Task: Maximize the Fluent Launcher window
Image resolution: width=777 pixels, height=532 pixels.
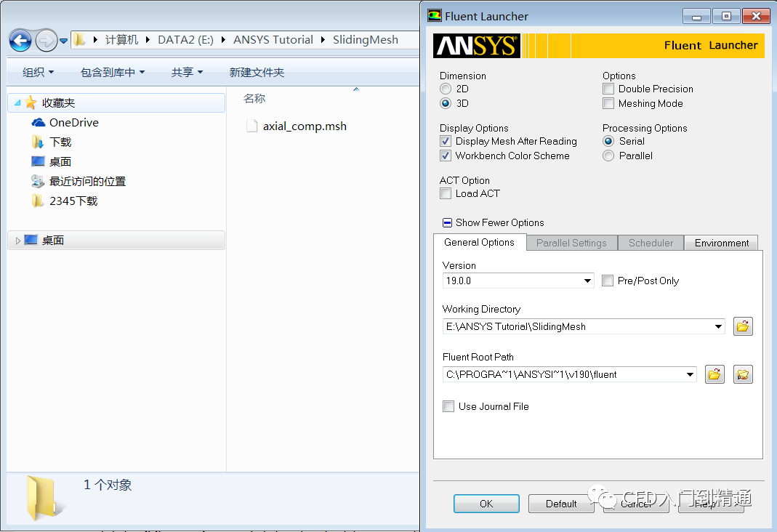Action: (x=726, y=16)
